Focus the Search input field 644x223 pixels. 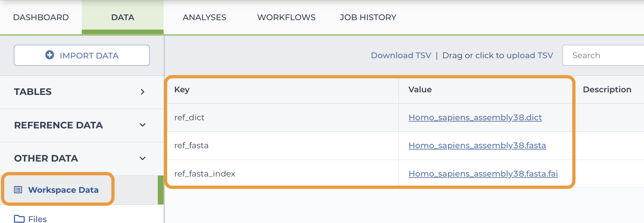603,55
